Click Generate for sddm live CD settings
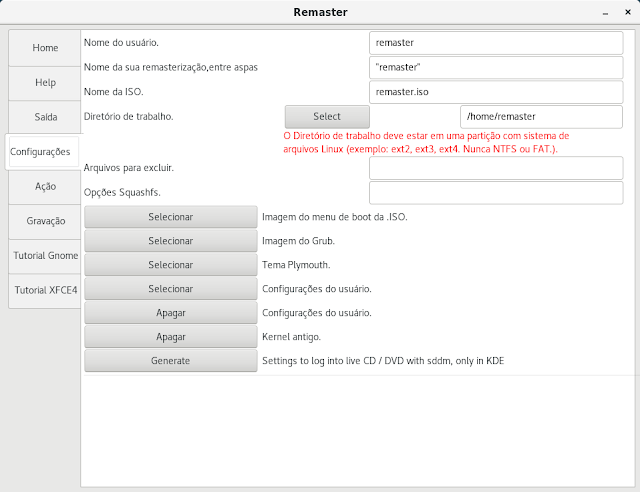 171,361
